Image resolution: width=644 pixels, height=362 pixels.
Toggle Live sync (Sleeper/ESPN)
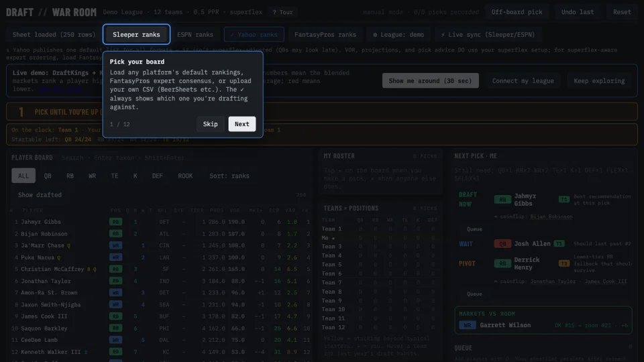(488, 34)
